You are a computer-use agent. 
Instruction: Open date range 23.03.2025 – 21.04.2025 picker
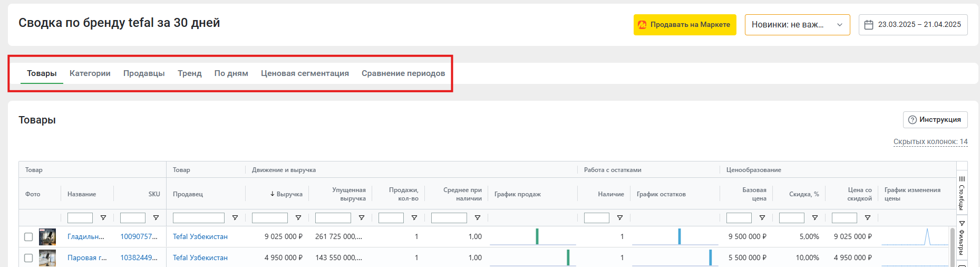(x=913, y=25)
